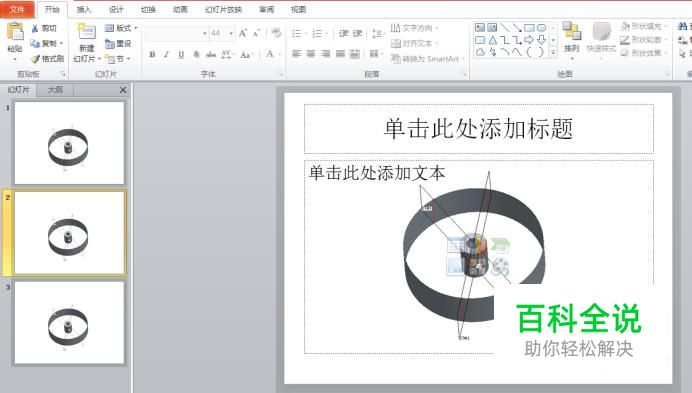Open the Font Color dropdown
The height and width of the screenshot is (393, 692).
click(x=280, y=54)
